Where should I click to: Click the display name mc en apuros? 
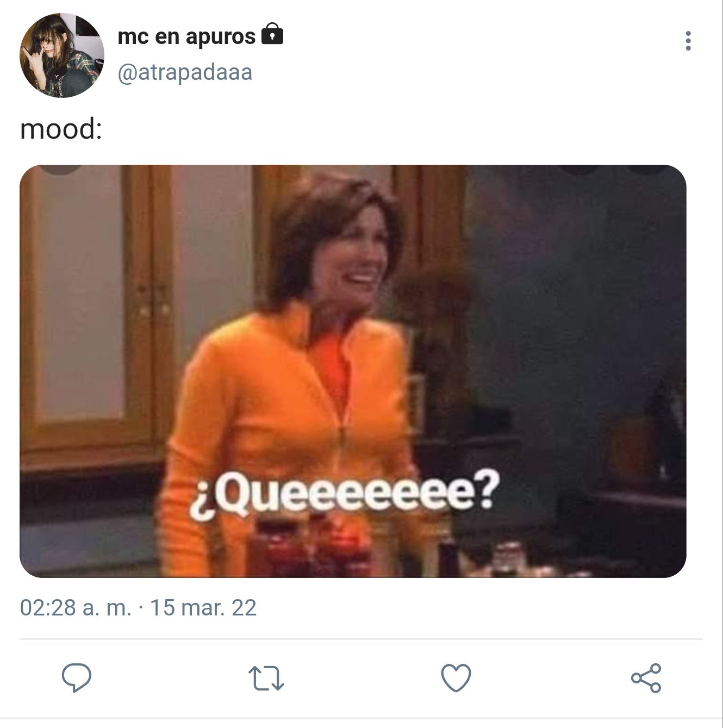tap(186, 36)
